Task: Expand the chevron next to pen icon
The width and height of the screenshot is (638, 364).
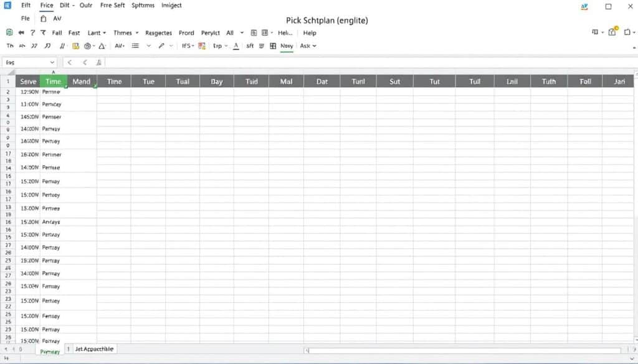Action: tap(171, 46)
